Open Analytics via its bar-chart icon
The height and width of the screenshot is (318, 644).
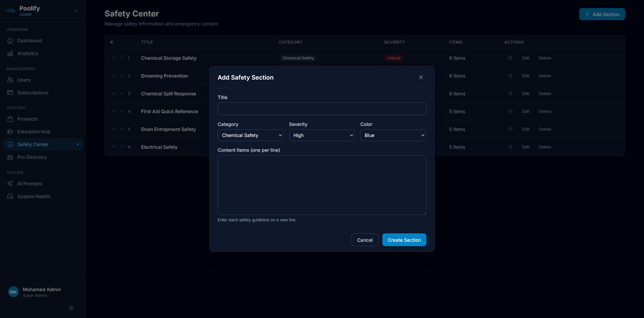pyautogui.click(x=10, y=53)
